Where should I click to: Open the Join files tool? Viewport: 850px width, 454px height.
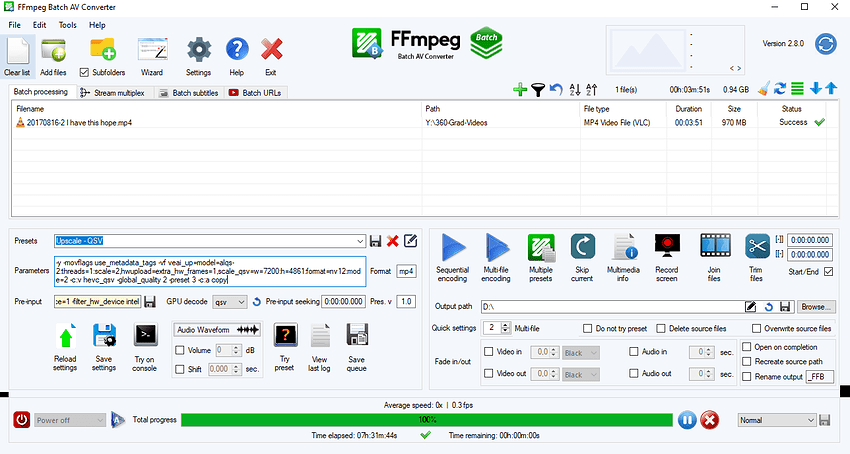(714, 248)
